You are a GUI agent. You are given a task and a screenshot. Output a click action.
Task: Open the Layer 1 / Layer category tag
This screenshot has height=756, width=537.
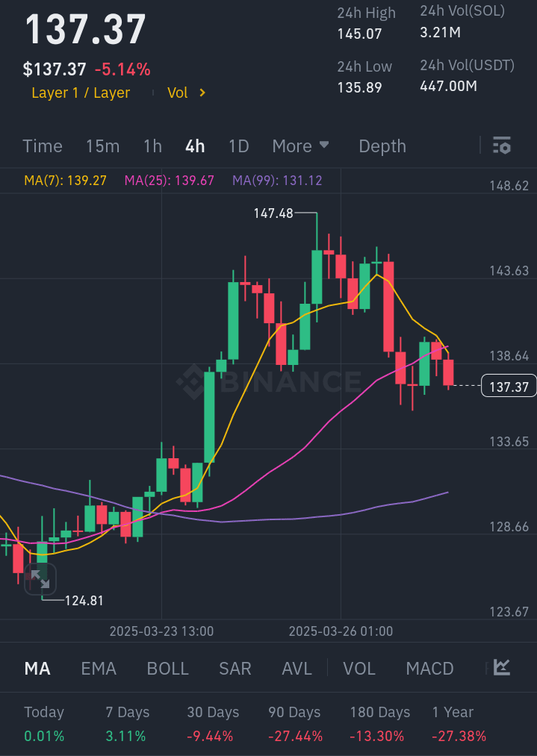[x=81, y=93]
